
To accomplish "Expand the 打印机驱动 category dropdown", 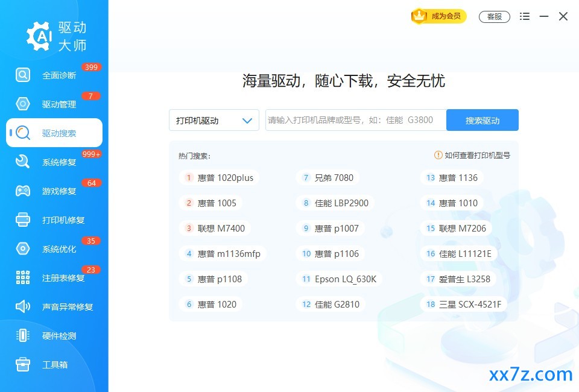I will click(x=214, y=121).
